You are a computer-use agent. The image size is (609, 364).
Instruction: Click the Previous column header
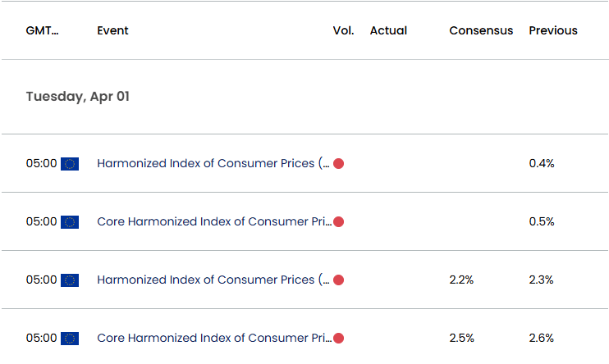(553, 30)
